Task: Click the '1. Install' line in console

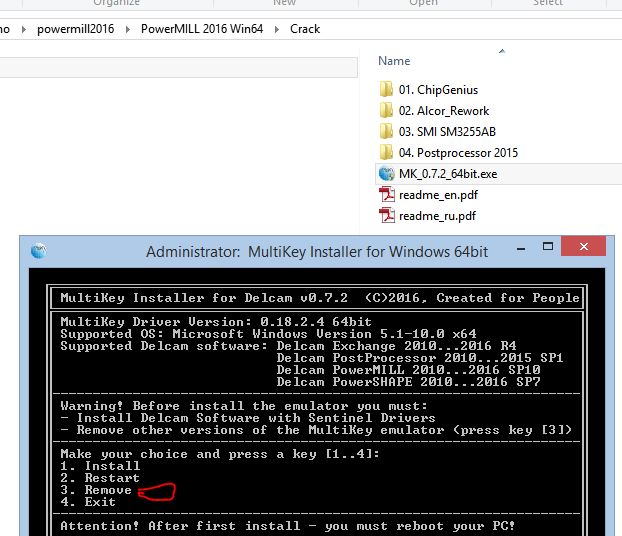Action: pyautogui.click(x=100, y=466)
